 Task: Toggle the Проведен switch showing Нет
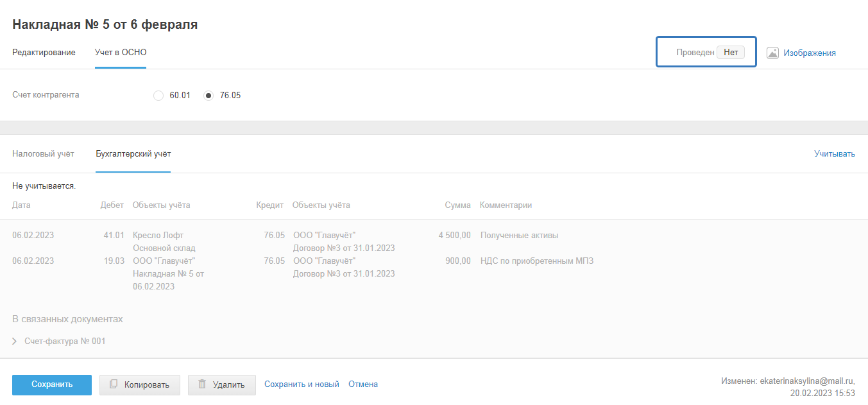tap(731, 53)
